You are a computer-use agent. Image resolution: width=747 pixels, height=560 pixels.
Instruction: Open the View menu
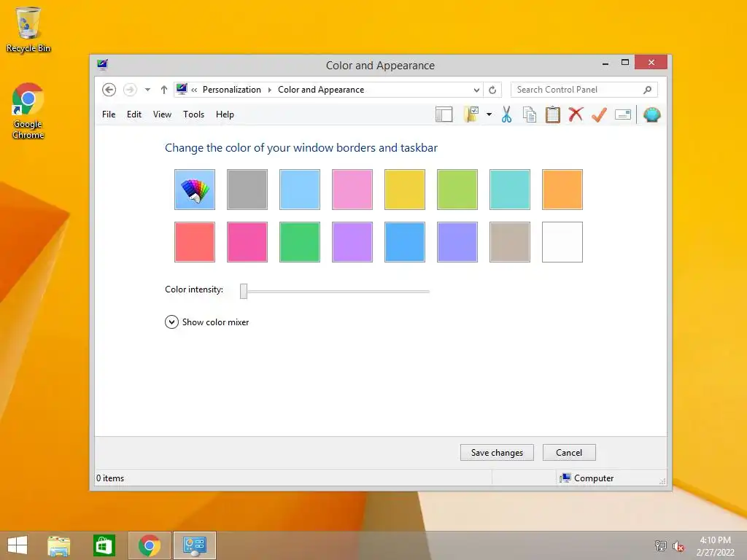(162, 114)
